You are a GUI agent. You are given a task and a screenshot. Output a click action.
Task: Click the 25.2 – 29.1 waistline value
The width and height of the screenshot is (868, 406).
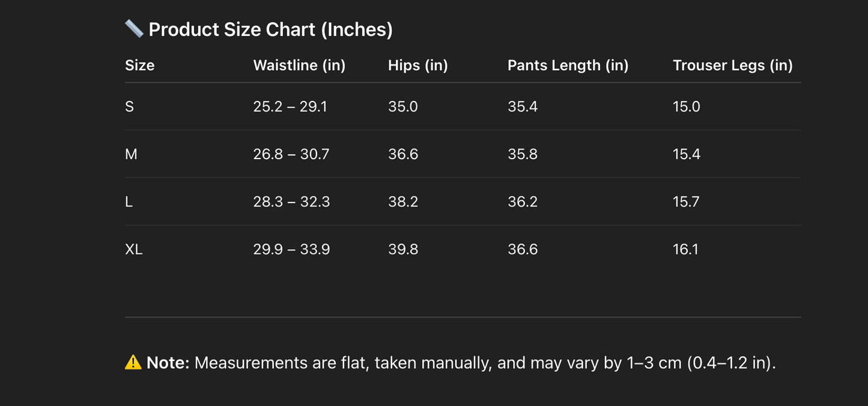tap(290, 107)
